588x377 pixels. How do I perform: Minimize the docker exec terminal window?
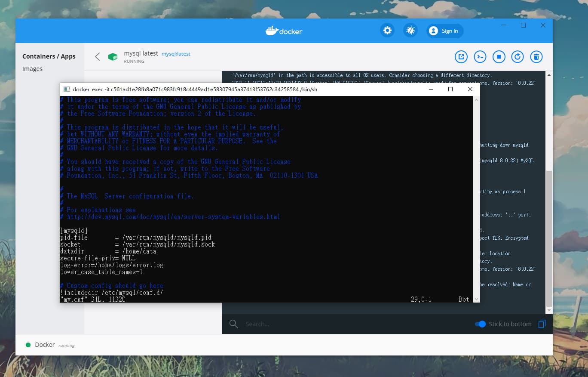(x=431, y=89)
